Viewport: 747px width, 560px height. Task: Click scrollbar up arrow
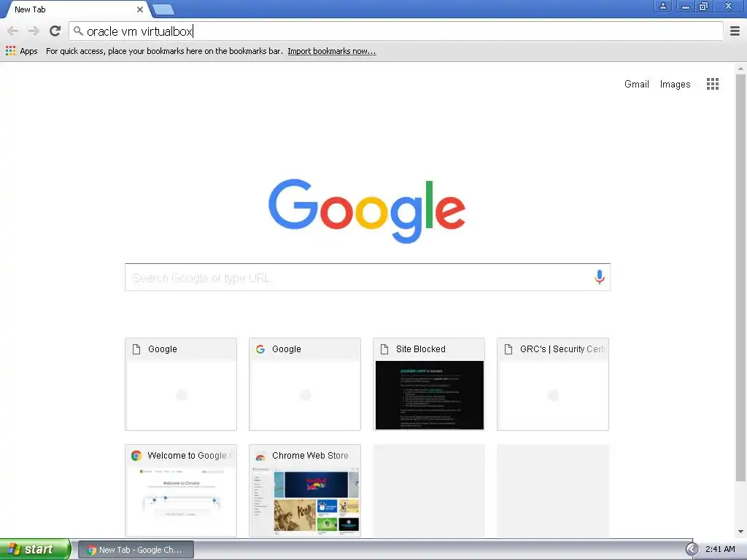(x=740, y=69)
